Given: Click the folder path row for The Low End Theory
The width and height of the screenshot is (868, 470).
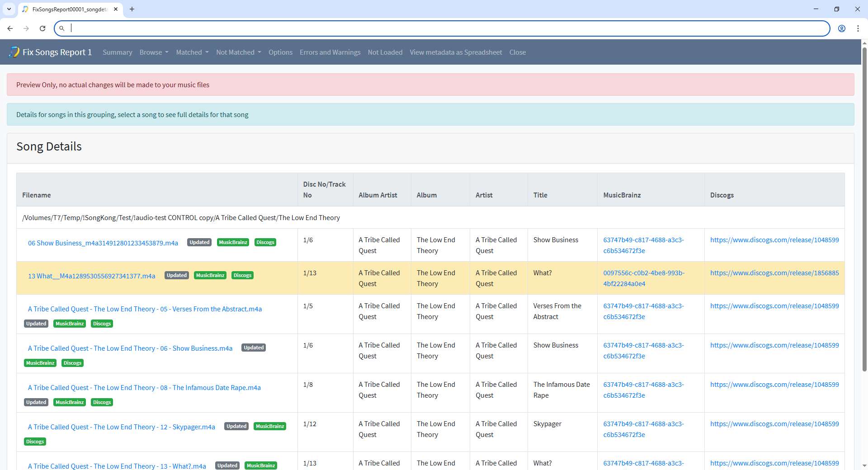Looking at the screenshot, I should 430,218.
